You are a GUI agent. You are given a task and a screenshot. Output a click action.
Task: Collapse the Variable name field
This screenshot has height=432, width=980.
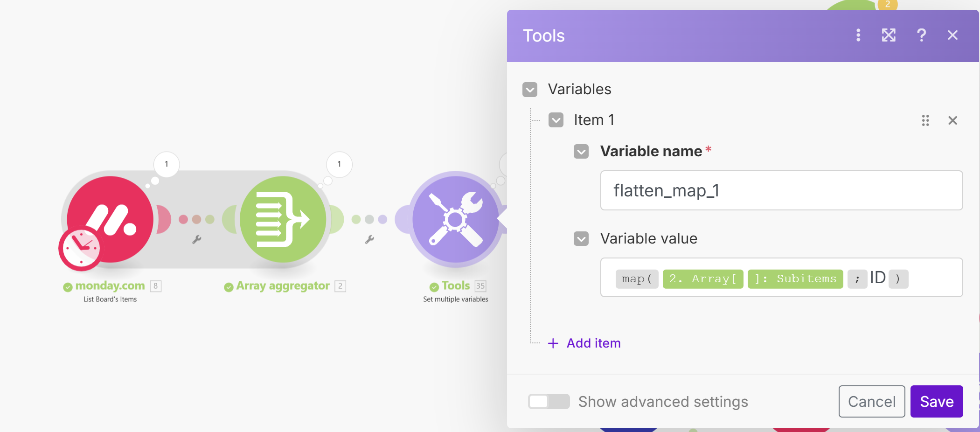click(x=581, y=152)
